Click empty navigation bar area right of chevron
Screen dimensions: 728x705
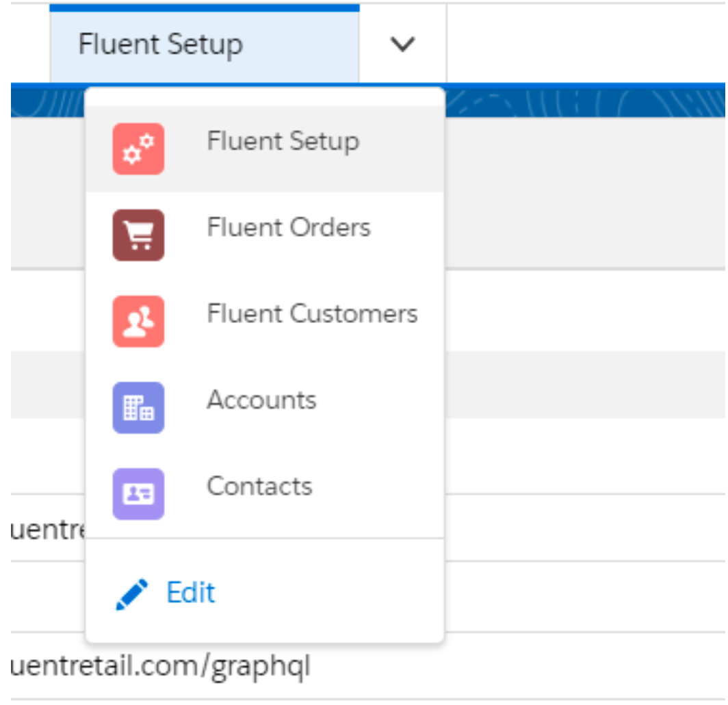coord(582,42)
